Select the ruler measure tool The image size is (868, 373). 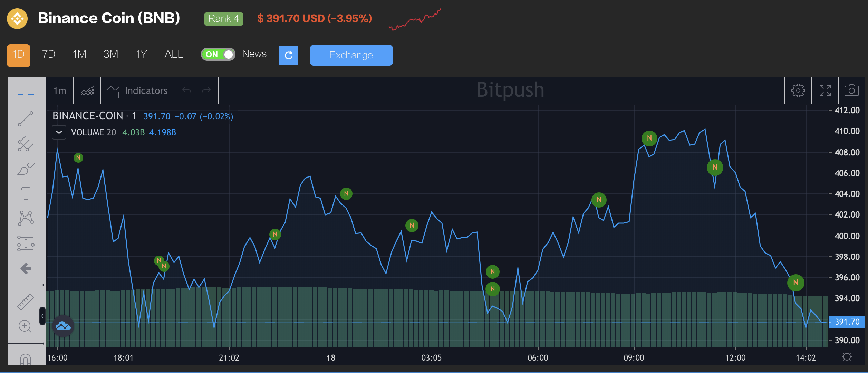[x=26, y=302]
